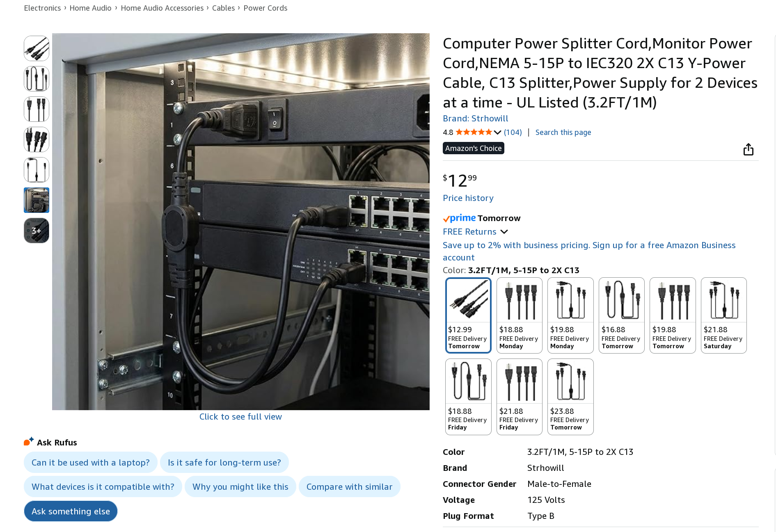Screen dimensions: 776x532
Task: Click the Search this page link
Action: pos(563,132)
